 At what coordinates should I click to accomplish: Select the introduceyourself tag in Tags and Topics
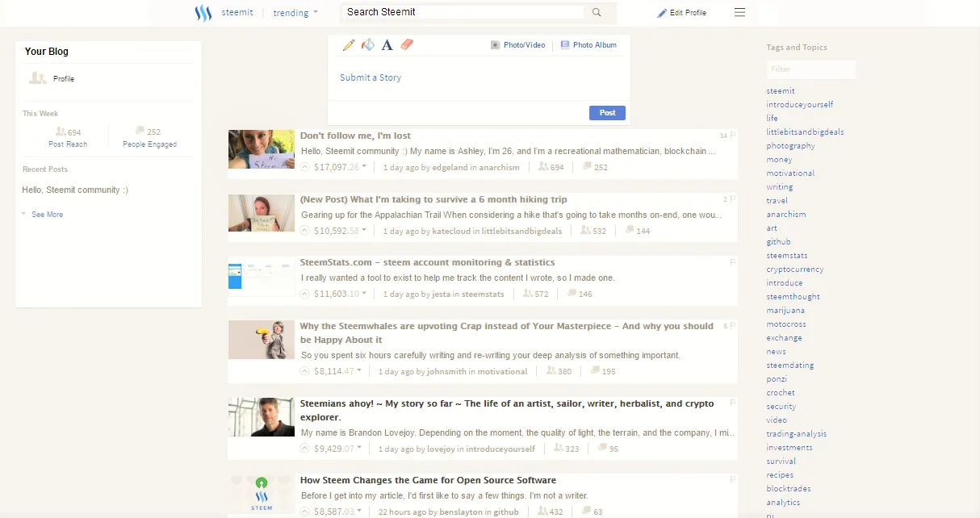[800, 104]
